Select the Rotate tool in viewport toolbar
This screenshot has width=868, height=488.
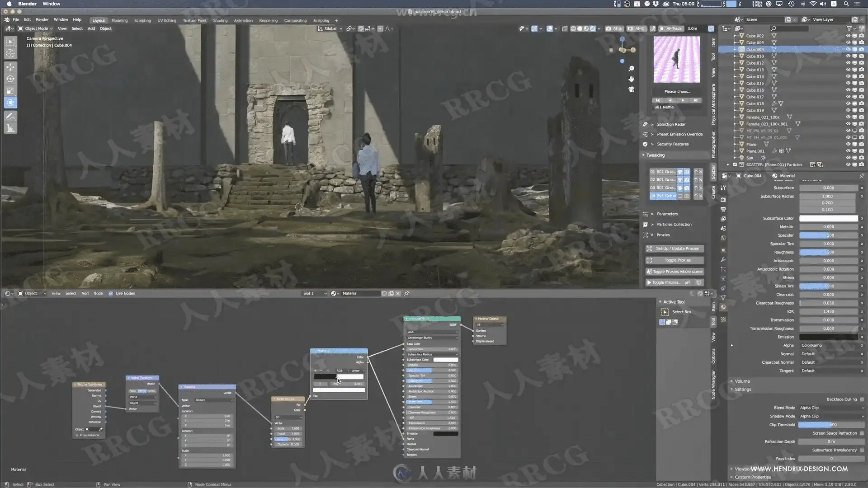tap(10, 79)
